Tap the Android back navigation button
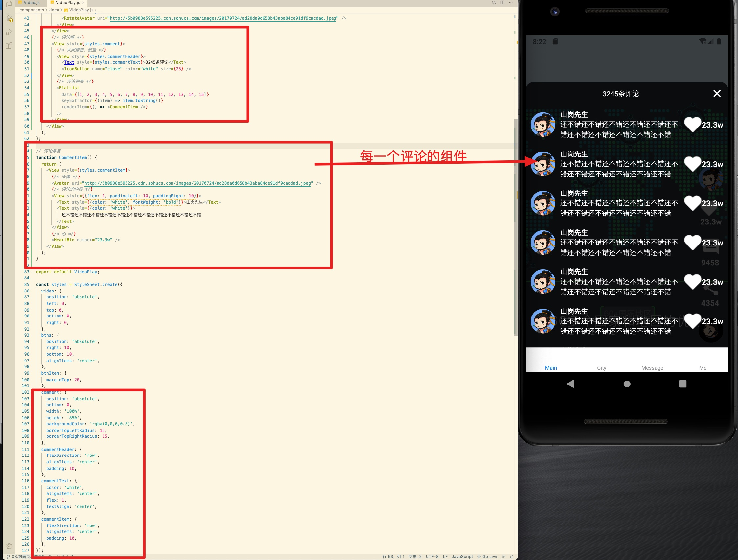Screen dimensions: 738x560 570,384
